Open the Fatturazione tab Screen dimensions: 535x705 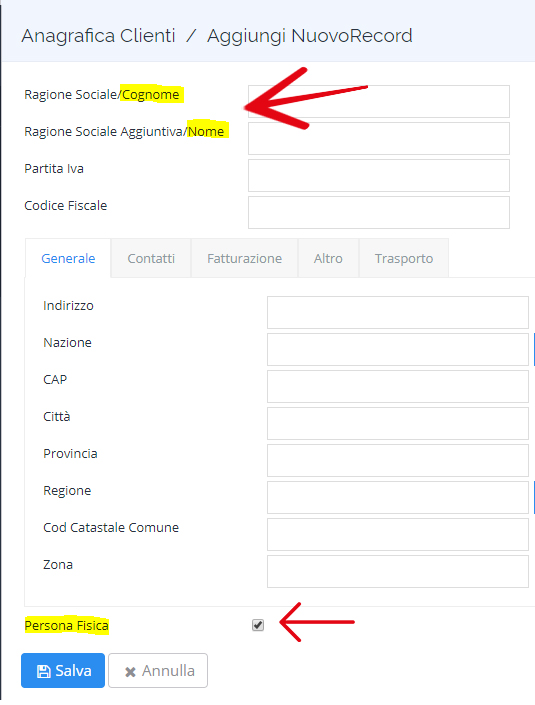(x=245, y=258)
